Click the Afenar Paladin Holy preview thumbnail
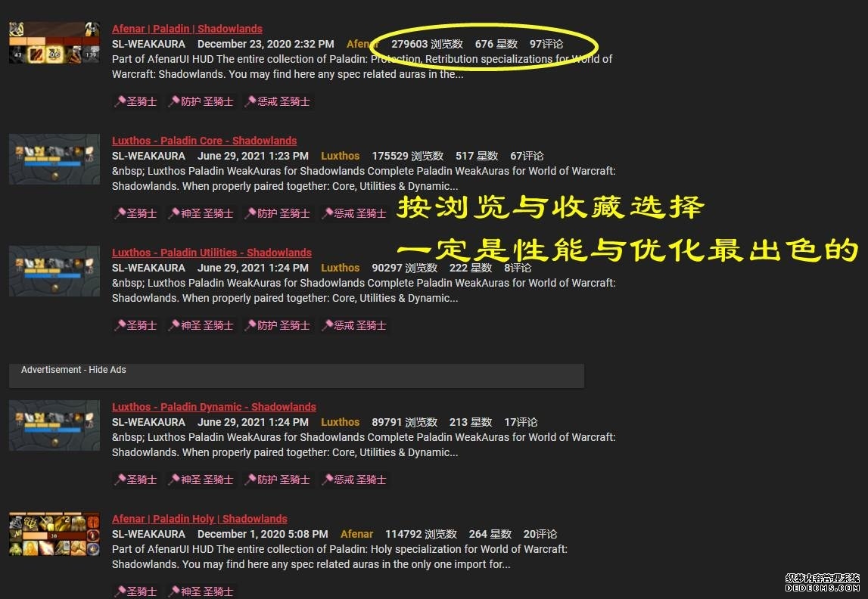This screenshot has height=599, width=868. [54, 535]
